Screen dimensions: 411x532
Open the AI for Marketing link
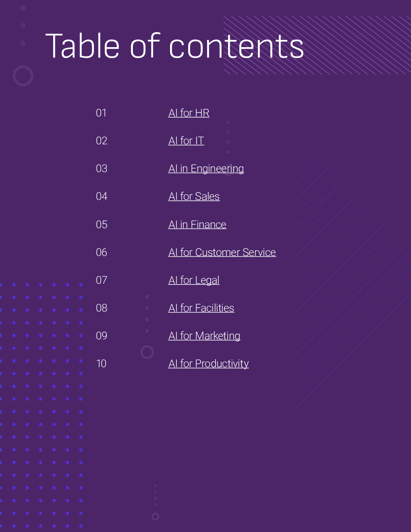click(204, 336)
